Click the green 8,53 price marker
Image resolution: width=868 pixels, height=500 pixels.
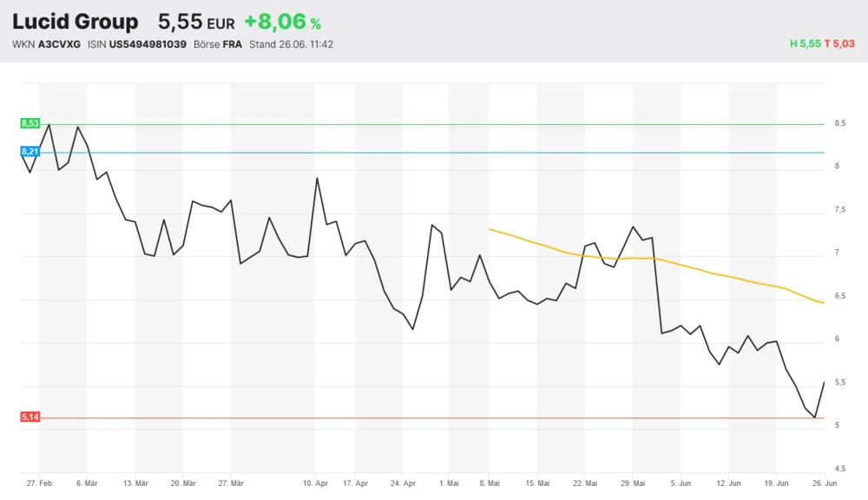(x=30, y=124)
